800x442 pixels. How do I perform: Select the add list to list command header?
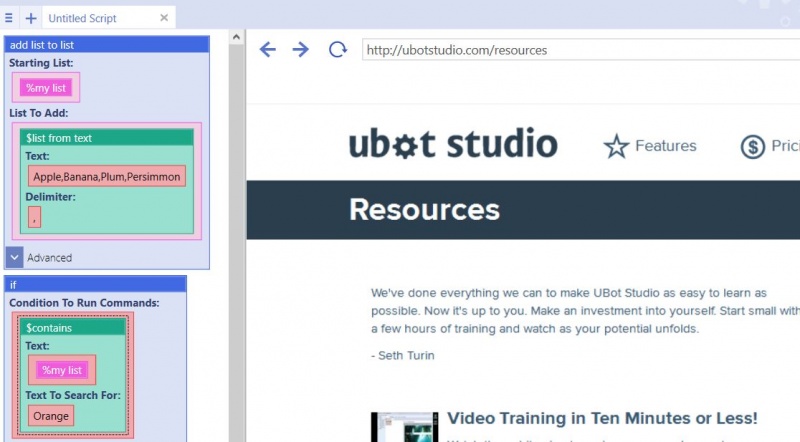[x=107, y=44]
